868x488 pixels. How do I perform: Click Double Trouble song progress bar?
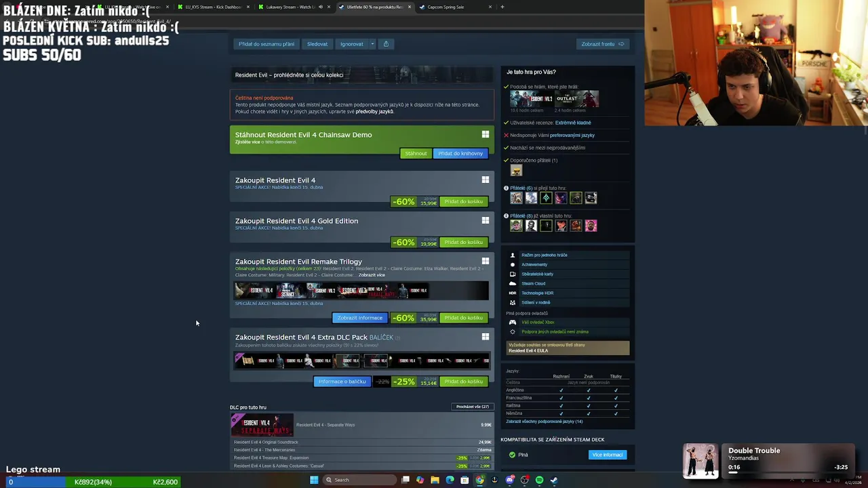(788, 473)
